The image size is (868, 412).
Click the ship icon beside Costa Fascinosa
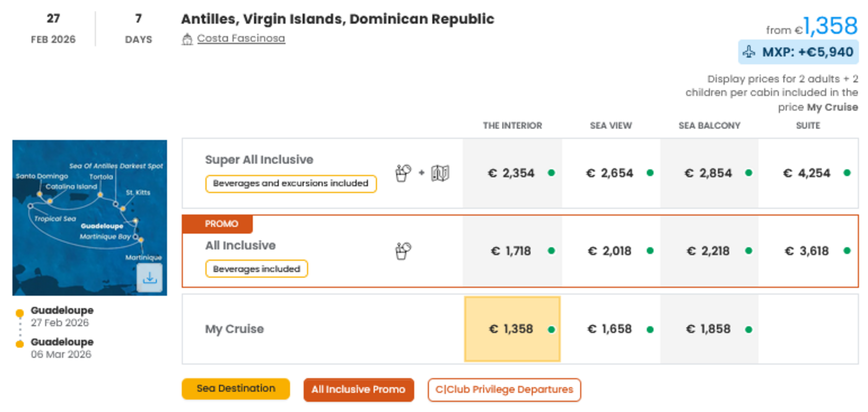[187, 38]
